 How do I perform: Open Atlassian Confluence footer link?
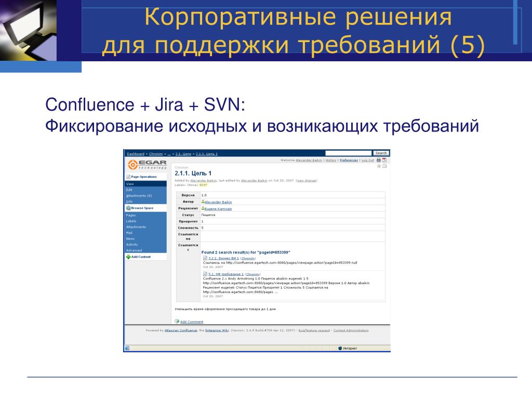pyautogui.click(x=180, y=330)
